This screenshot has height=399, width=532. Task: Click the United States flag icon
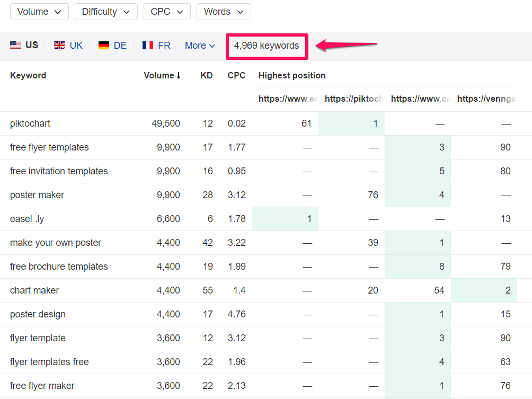click(x=15, y=45)
